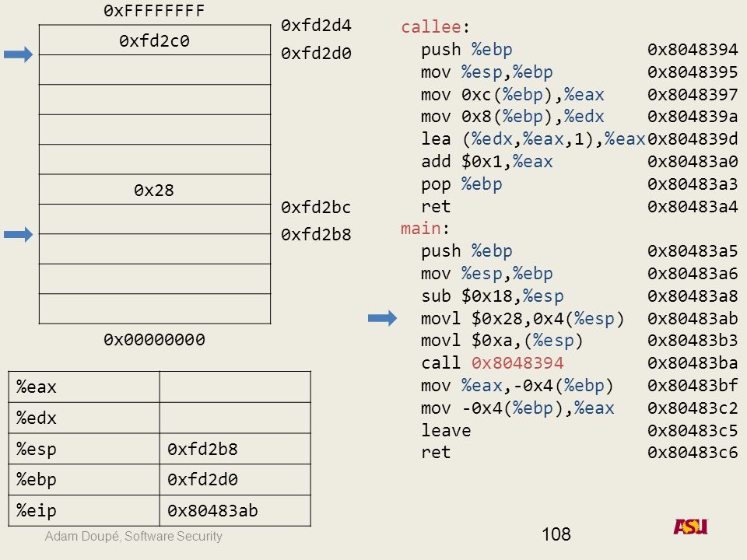Screen dimensions: 747x560
Task: Select the mov %eax,-0x4(%ebp) instruction
Action: [517, 385]
